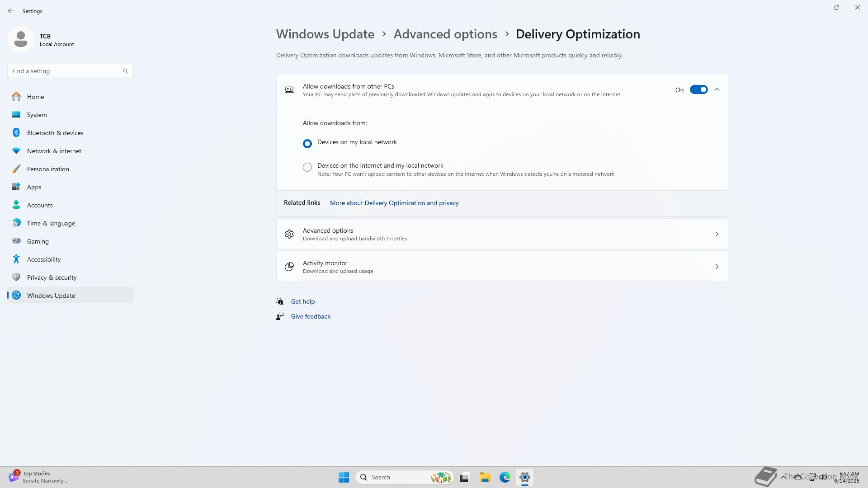Screen dimensions: 868x488
Task: Open Activity monitor usage page
Action: [x=502, y=267]
